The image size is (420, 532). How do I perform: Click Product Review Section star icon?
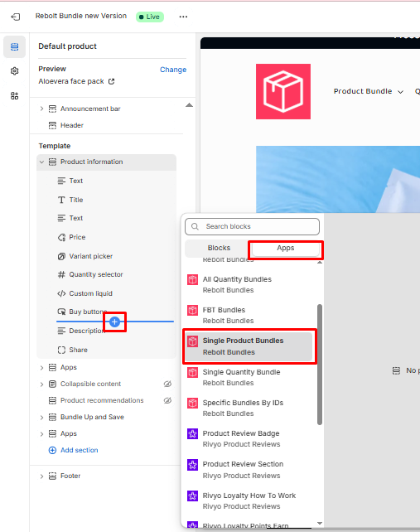(193, 465)
